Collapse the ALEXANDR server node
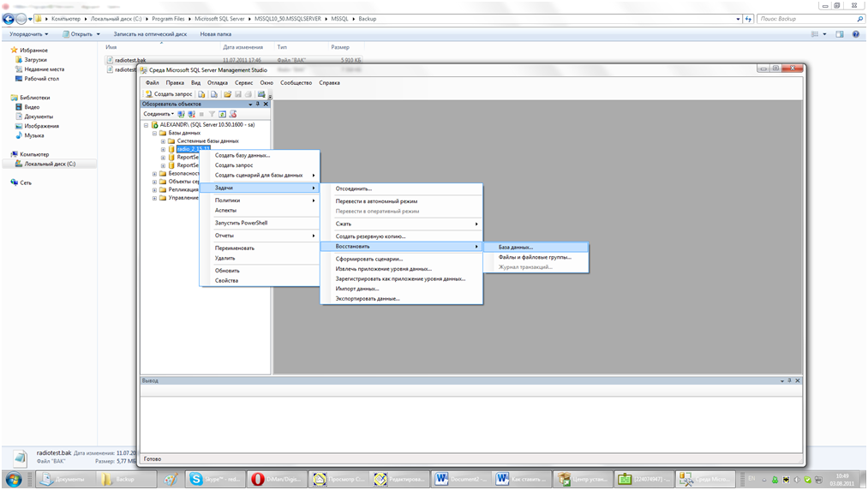This screenshot has width=868, height=490. 147,125
